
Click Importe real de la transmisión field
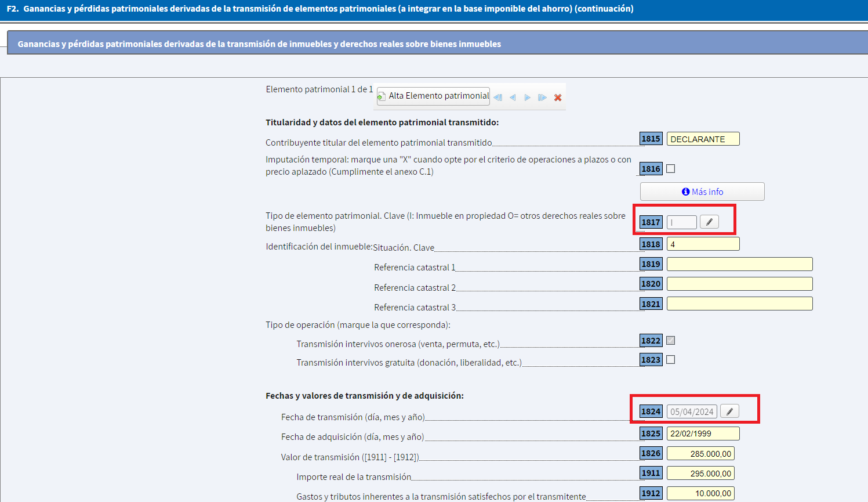pos(700,474)
